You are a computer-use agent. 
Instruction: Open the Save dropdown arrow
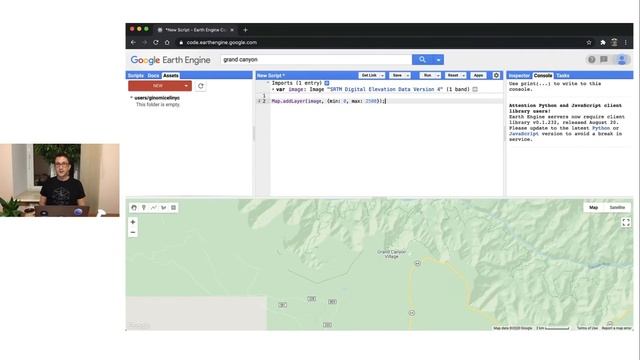pyautogui.click(x=407, y=76)
